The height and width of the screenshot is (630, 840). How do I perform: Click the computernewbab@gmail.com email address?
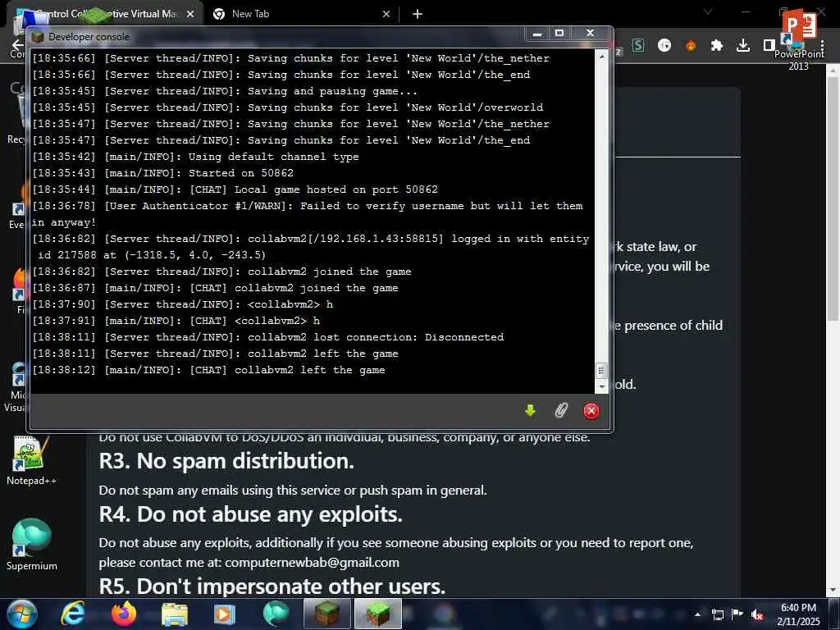(x=312, y=563)
